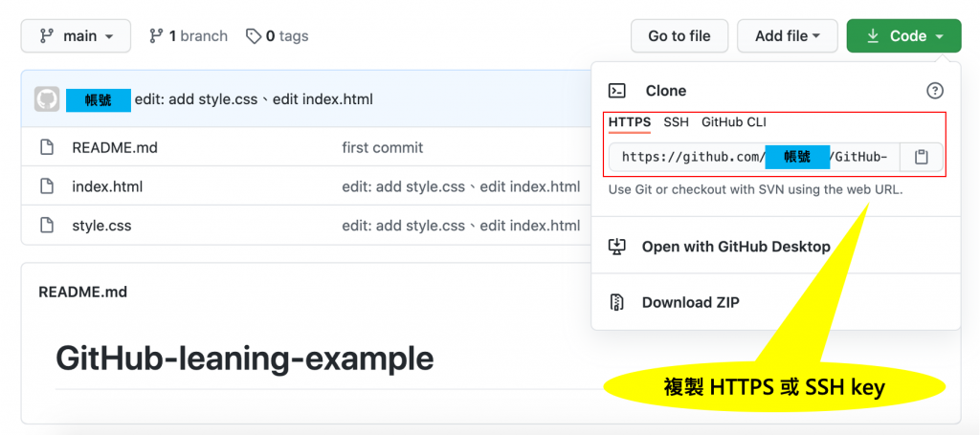Click the terminal icon beside Clone
The image size is (980, 435).
click(x=617, y=91)
